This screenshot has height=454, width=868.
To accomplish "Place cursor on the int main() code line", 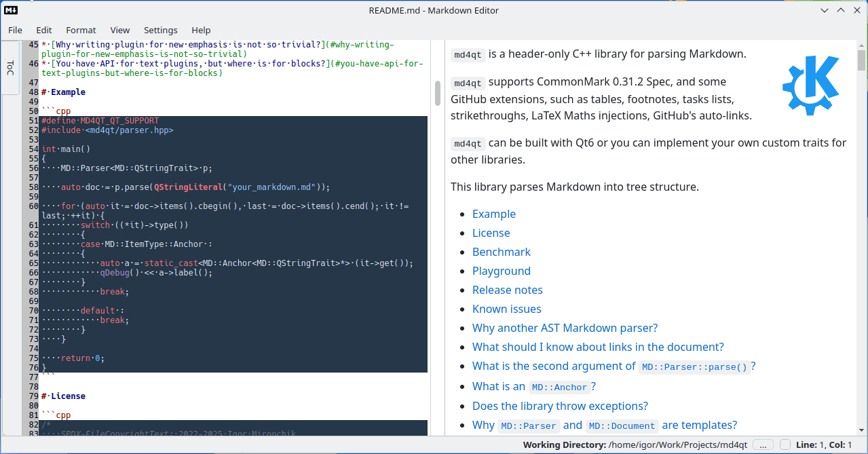I will 66,149.
